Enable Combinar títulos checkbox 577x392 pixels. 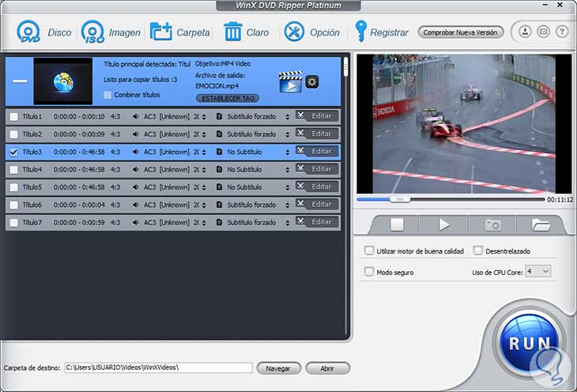107,95
